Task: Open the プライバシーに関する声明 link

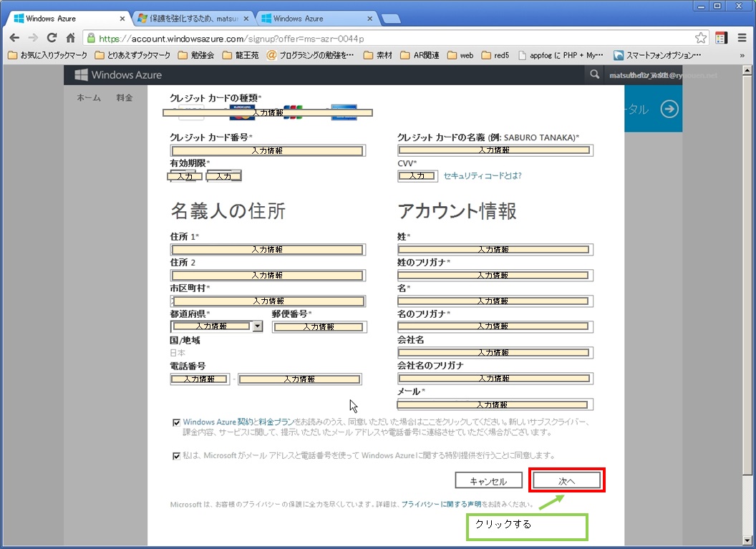Action: pyautogui.click(x=441, y=505)
